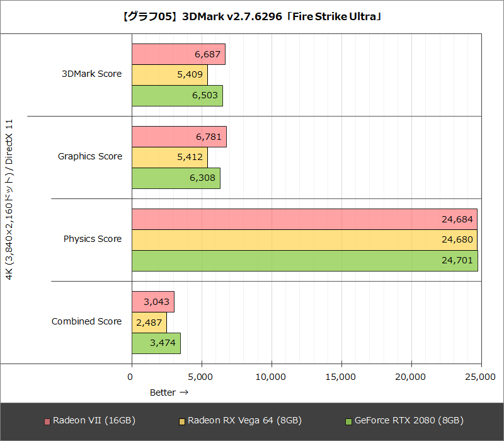Click the Graphics Score axis label
Screen dimensions: 504x441
[90, 156]
